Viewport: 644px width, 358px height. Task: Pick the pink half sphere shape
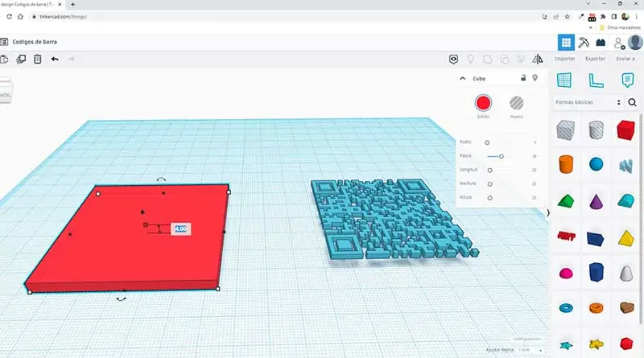point(566,273)
